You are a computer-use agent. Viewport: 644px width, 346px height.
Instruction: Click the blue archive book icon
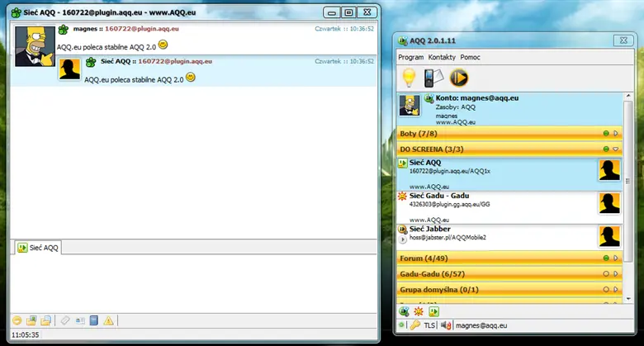[93, 320]
